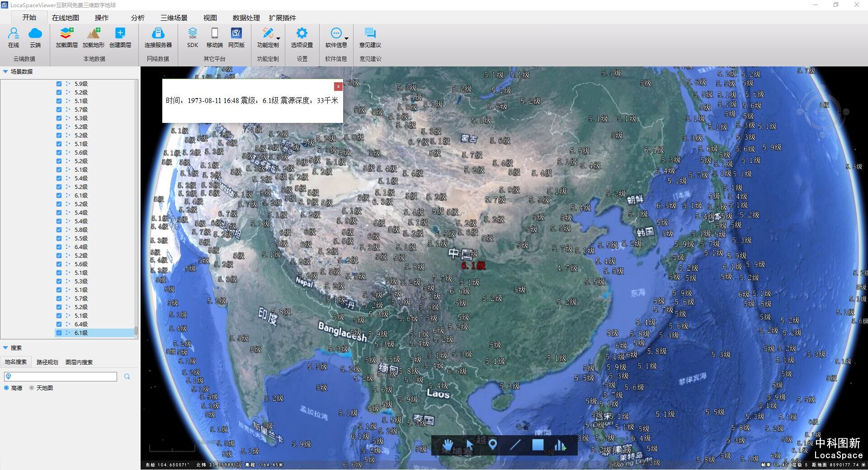Open the 三维场景 ribbon tab
Viewport: 868px width, 470px height.
[x=174, y=18]
